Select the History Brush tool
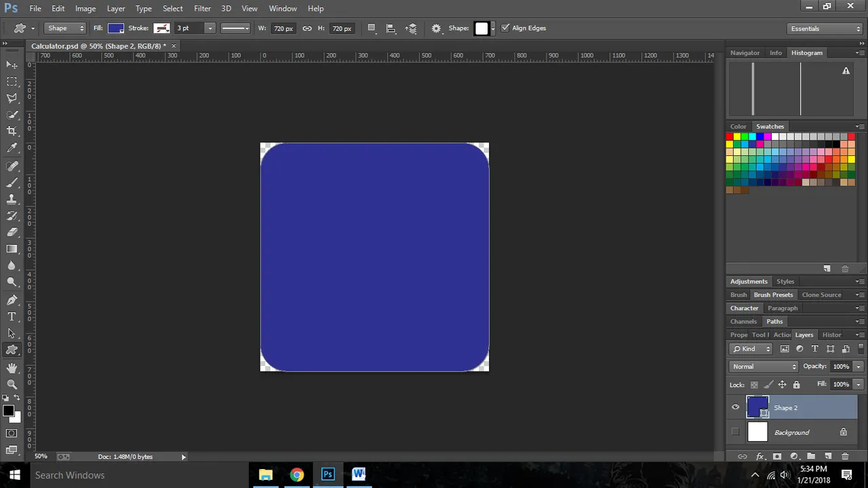 tap(12, 216)
